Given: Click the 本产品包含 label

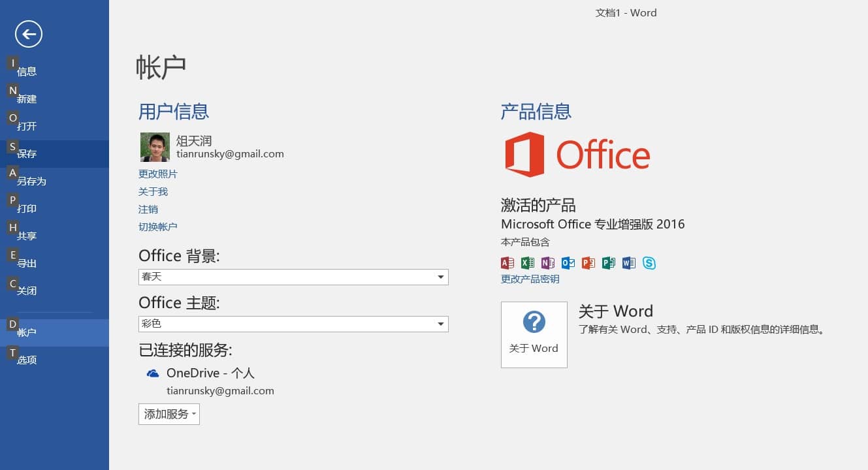Looking at the screenshot, I should tap(525, 242).
